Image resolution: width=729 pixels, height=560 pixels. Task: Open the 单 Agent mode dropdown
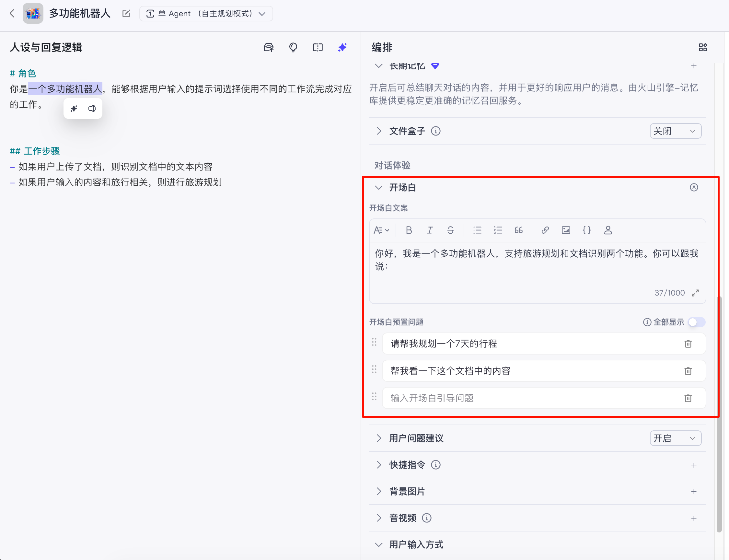coord(206,14)
